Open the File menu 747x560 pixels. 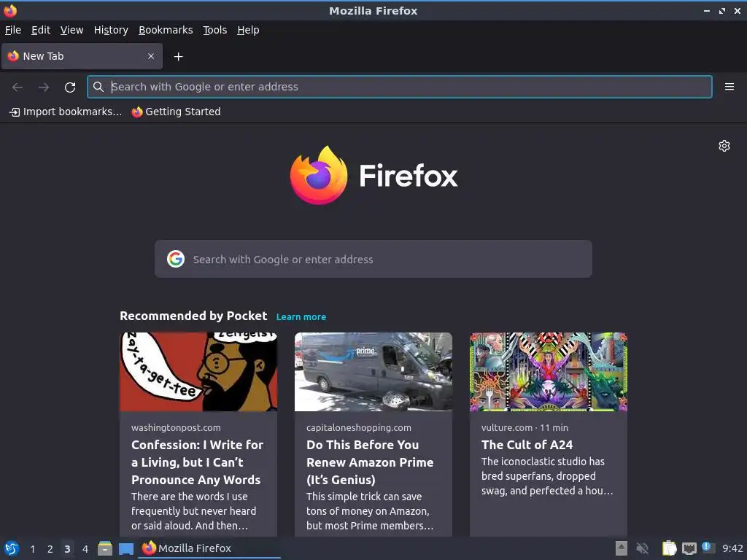[x=13, y=30]
